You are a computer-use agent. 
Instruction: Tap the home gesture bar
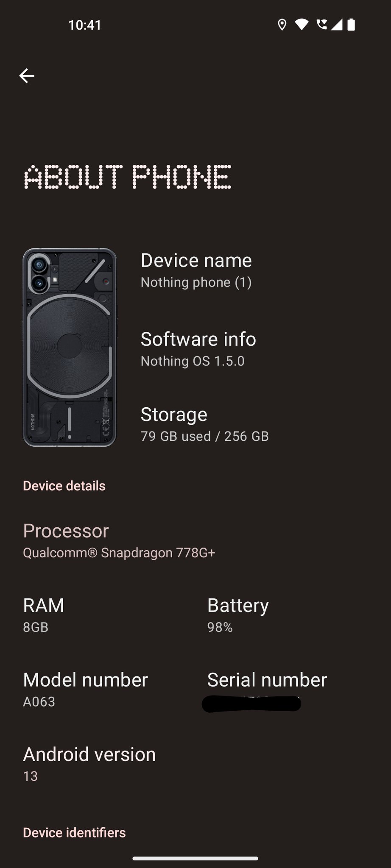(x=195, y=859)
